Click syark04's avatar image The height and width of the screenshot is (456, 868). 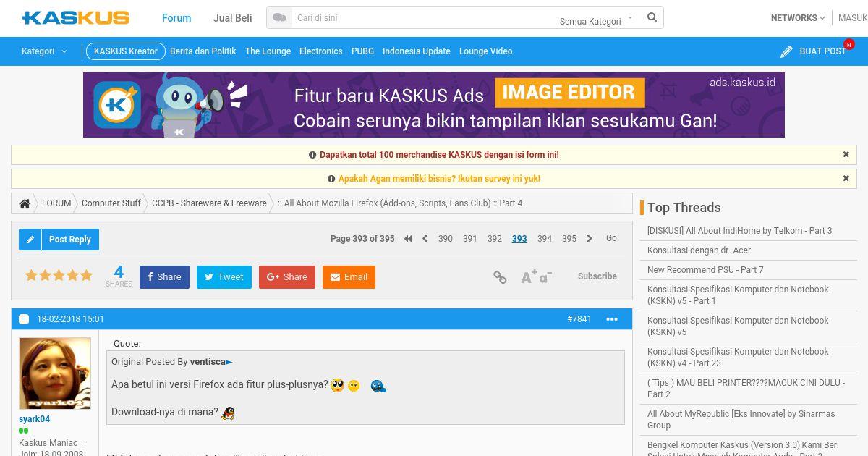click(x=55, y=373)
